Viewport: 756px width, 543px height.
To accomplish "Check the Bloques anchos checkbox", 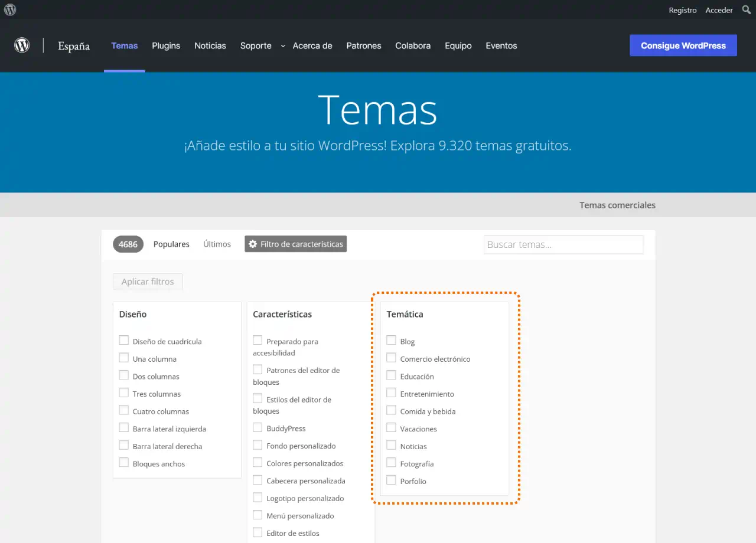I will point(124,462).
